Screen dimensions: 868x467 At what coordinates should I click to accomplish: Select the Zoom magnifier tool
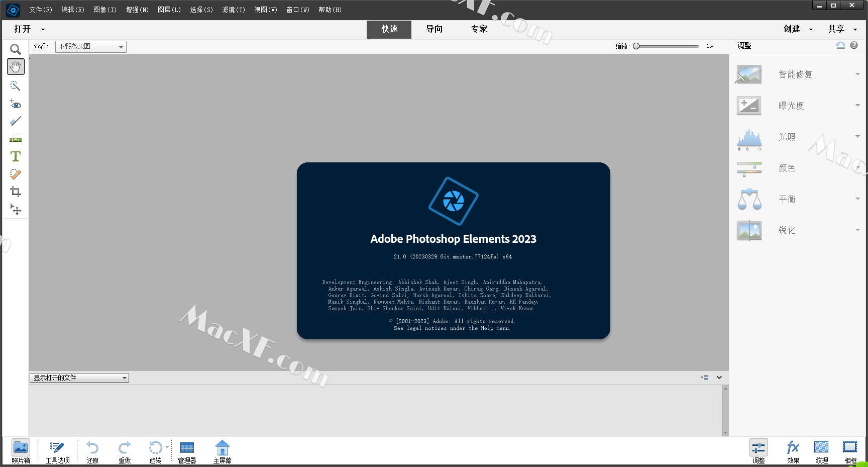16,49
